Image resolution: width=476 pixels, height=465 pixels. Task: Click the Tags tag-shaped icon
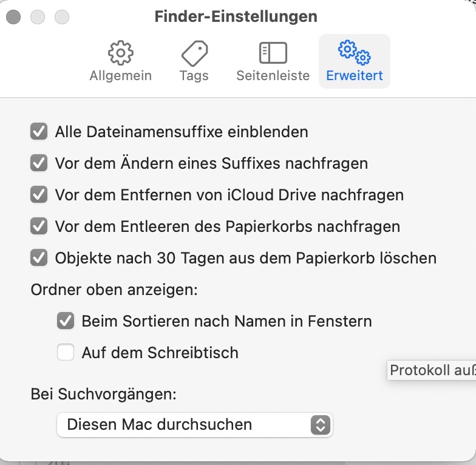[194, 53]
